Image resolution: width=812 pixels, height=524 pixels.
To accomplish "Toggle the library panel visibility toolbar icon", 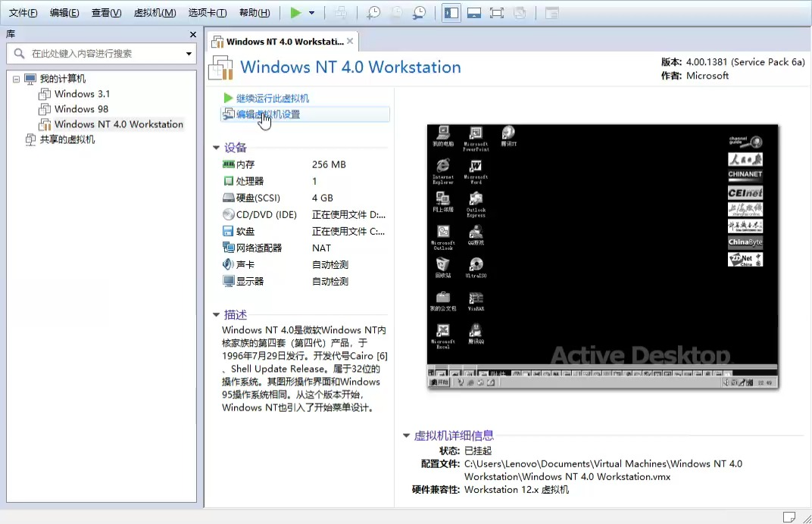I will click(451, 12).
